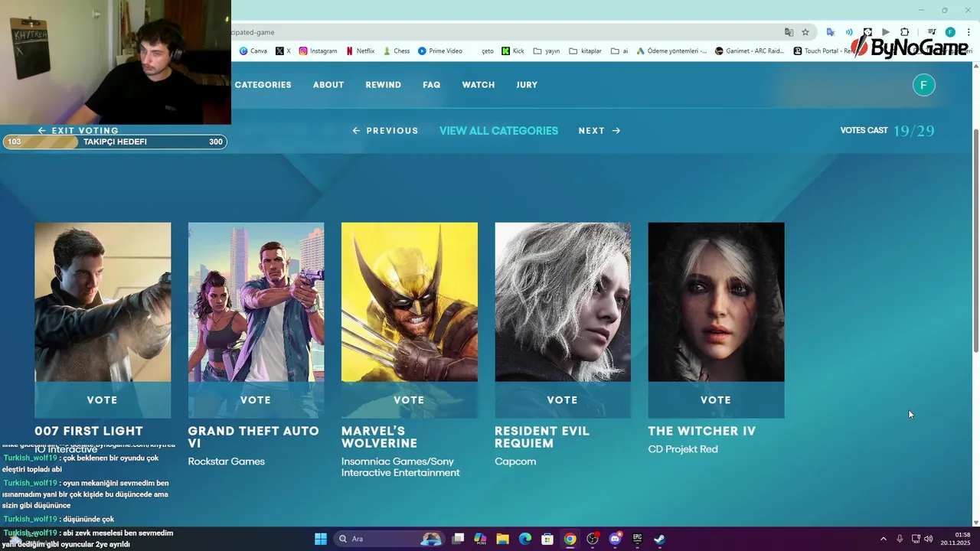
Task: Open the Watch nav item
Action: [479, 85]
